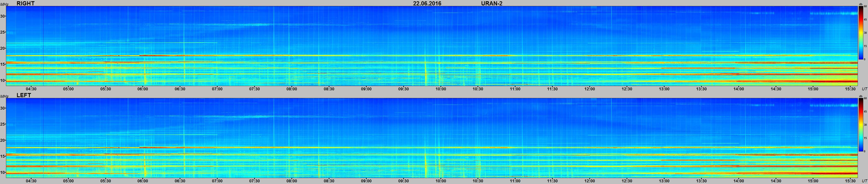Screen dimensions: 868x184
Task: Click the 10:30 time tick under LEFT panel
Action: (x=478, y=181)
